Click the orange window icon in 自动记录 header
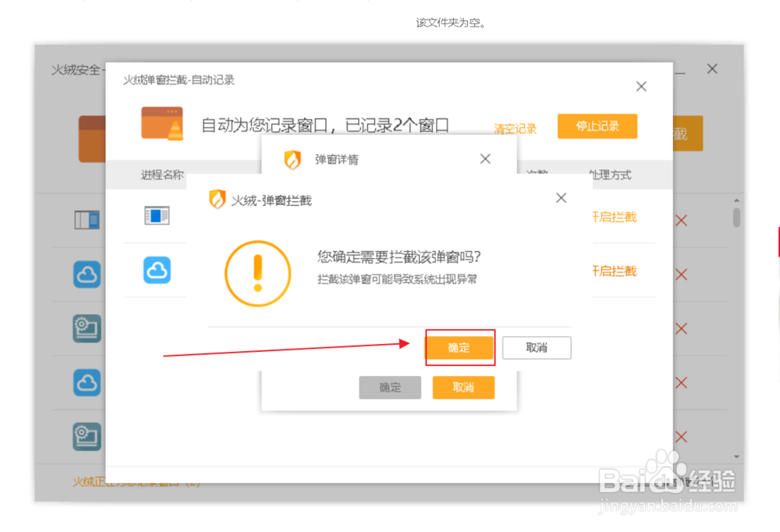Viewport: 780px width, 532px height. pyautogui.click(x=162, y=123)
